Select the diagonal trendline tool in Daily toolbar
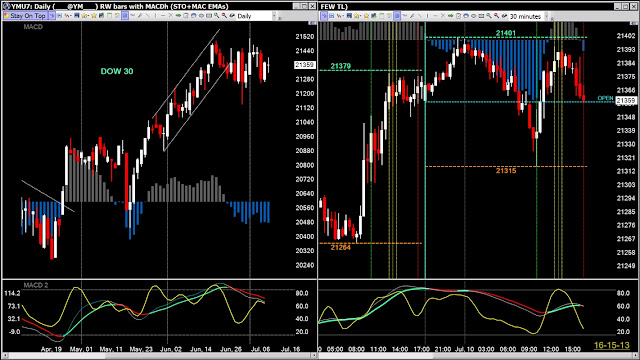The width and height of the screenshot is (640, 360). pos(147,16)
